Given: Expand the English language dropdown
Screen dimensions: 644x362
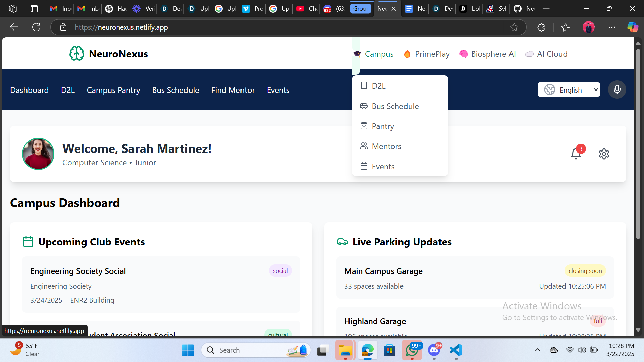Looking at the screenshot, I should point(569,90).
